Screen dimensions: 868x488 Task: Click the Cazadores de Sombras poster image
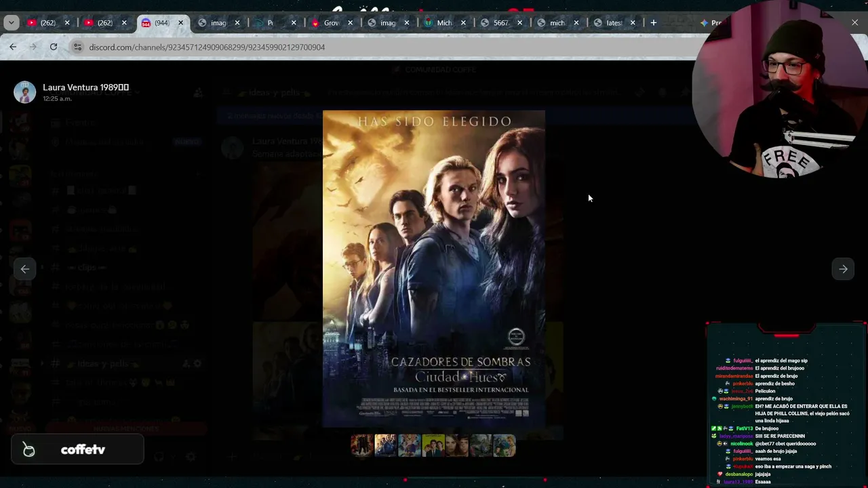coord(433,269)
